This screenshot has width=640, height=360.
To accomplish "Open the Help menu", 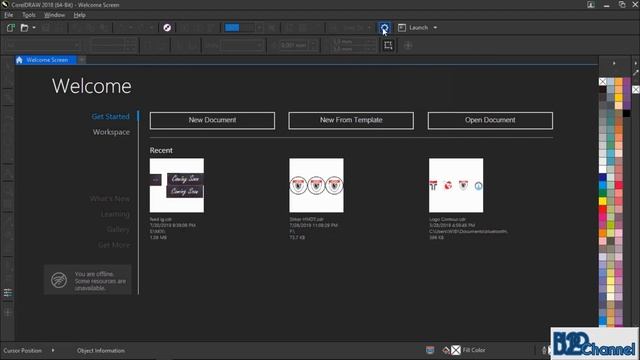I will click(80, 15).
